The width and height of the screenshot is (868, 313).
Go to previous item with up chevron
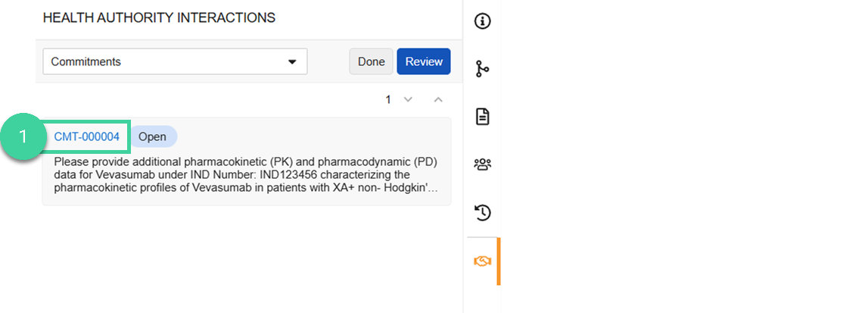[438, 100]
